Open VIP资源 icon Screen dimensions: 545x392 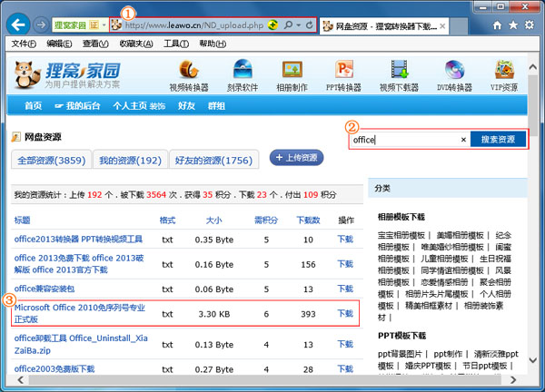click(504, 69)
